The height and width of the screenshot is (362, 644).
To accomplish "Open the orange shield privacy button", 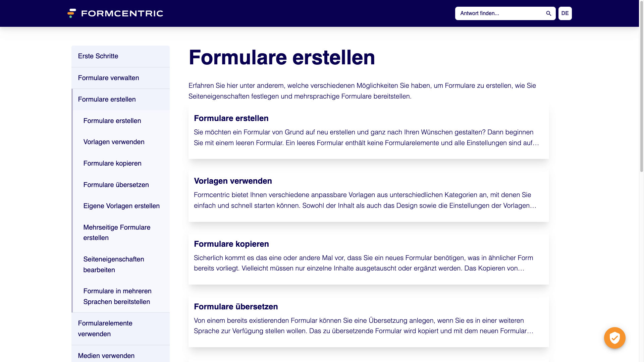I will pos(614,338).
